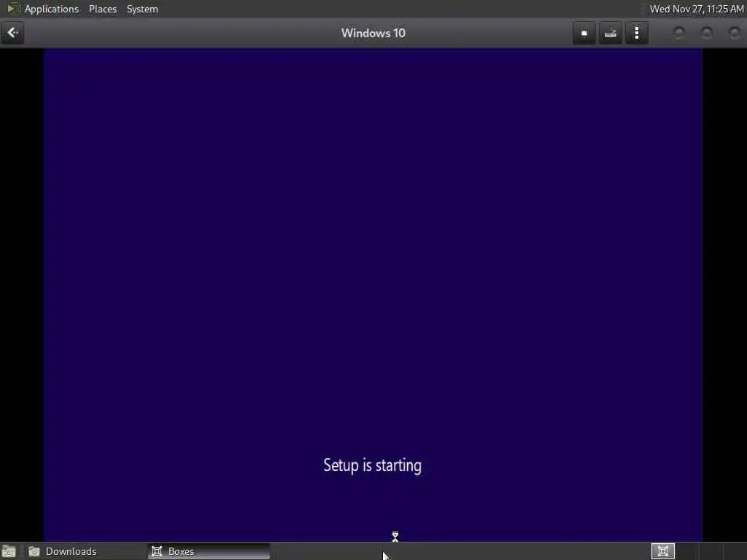Switch to the Downloads window in taskbar

click(86, 551)
